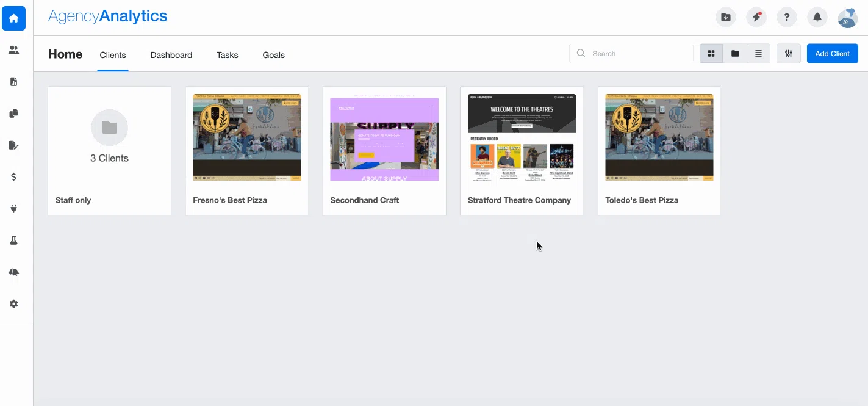Open Reports via the sidebar chart-document icon

(13, 81)
